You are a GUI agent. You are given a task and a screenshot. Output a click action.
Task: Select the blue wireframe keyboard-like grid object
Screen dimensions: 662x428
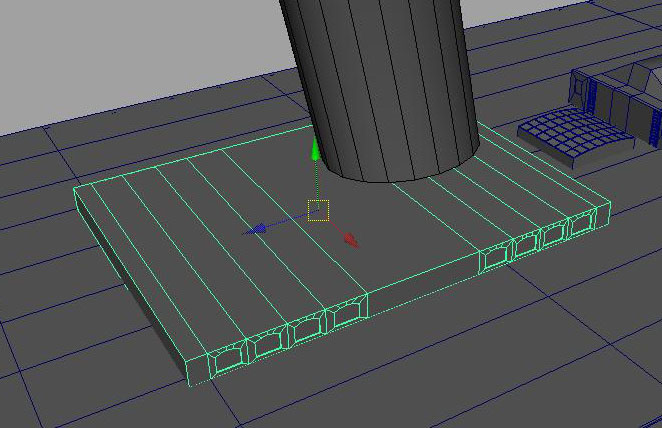pos(576,137)
